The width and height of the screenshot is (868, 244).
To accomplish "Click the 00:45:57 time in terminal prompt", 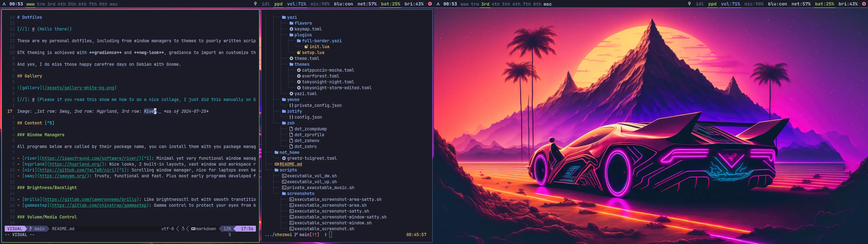I will coord(416,235).
